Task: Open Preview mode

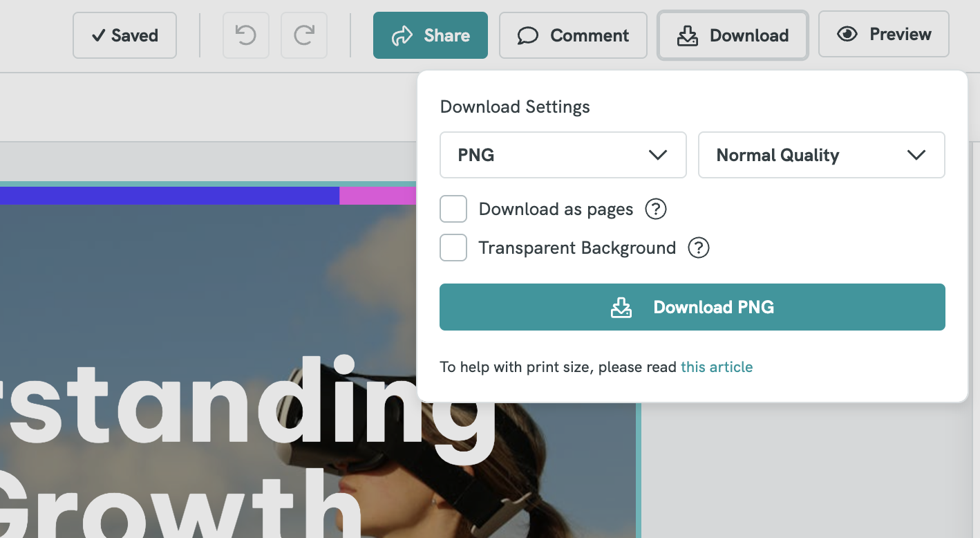Action: point(883,34)
